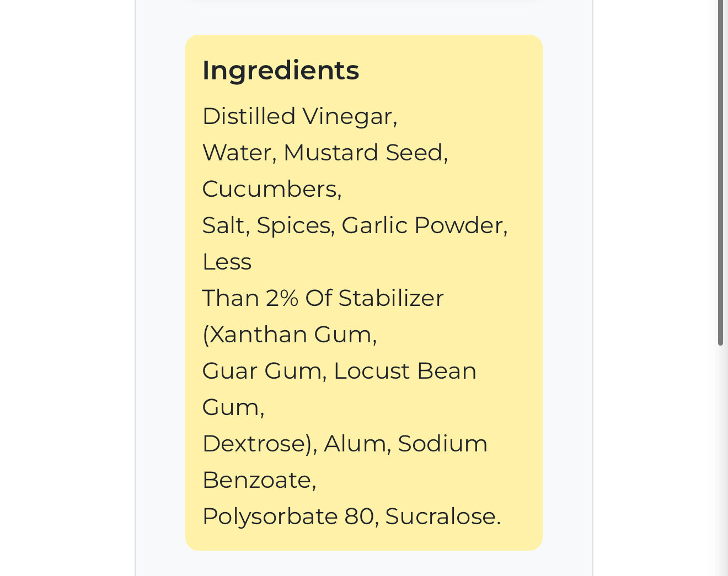728x576 pixels.
Task: Click the vertical scrollbar thumb
Action: coord(720,171)
